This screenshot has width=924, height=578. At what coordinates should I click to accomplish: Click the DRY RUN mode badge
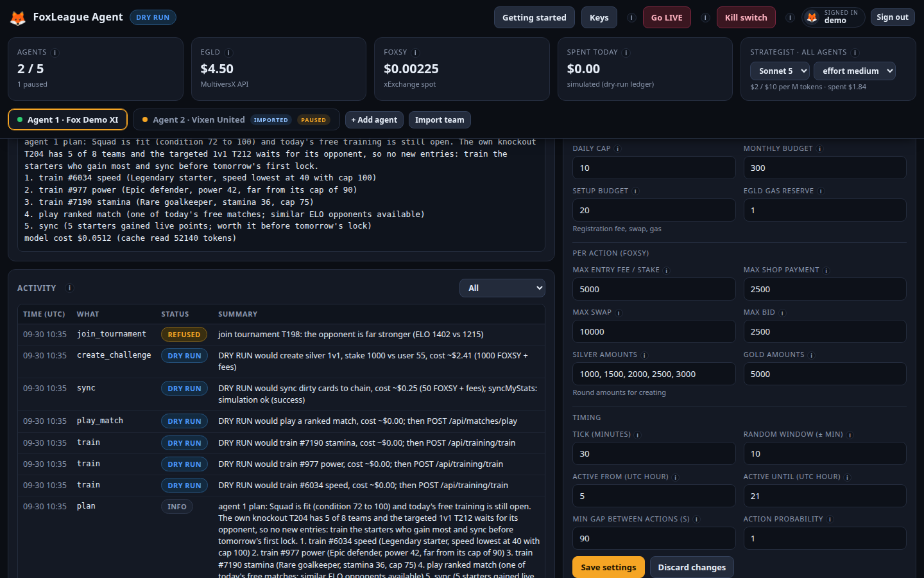click(153, 17)
